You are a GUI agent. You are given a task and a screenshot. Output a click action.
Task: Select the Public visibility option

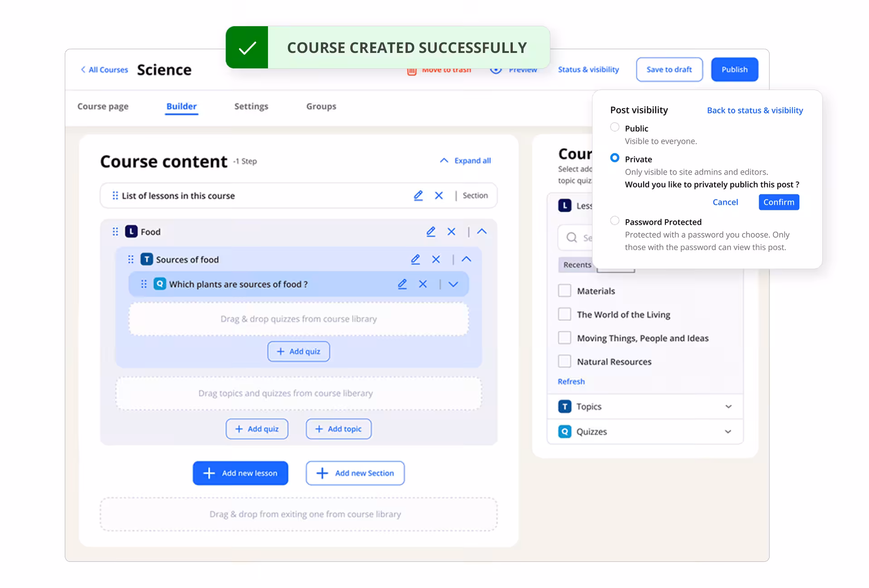point(615,127)
